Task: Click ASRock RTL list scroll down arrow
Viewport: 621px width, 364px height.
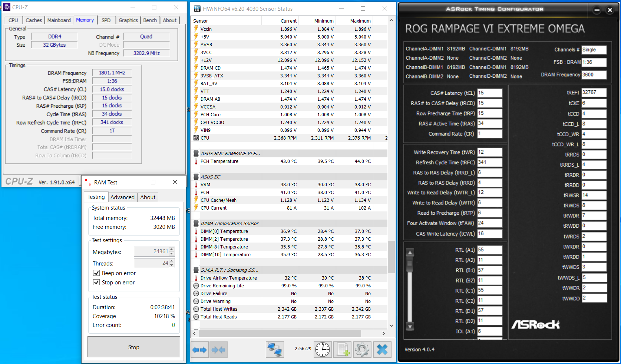Action: (x=410, y=327)
